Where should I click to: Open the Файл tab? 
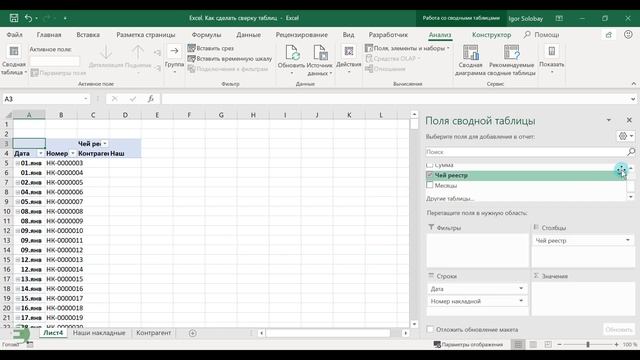click(x=14, y=35)
